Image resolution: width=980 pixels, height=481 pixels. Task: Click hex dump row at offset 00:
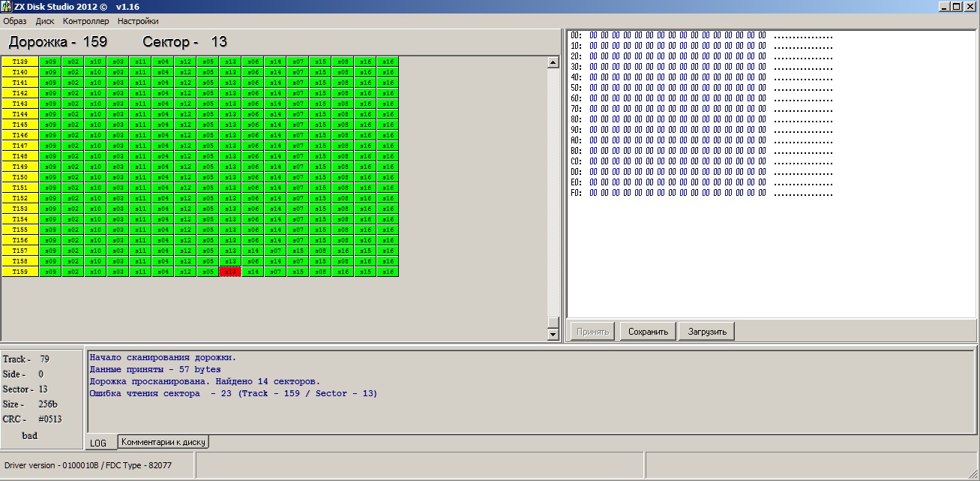point(702,35)
